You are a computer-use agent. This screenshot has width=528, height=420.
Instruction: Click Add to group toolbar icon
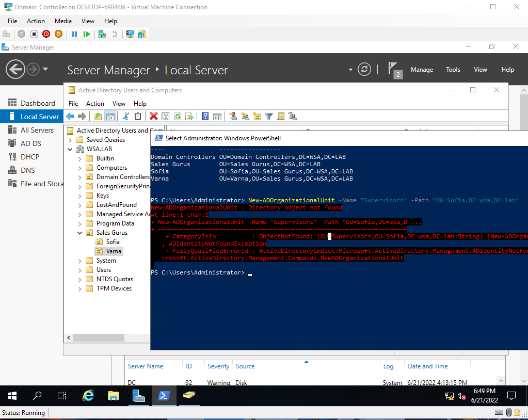coord(293,117)
